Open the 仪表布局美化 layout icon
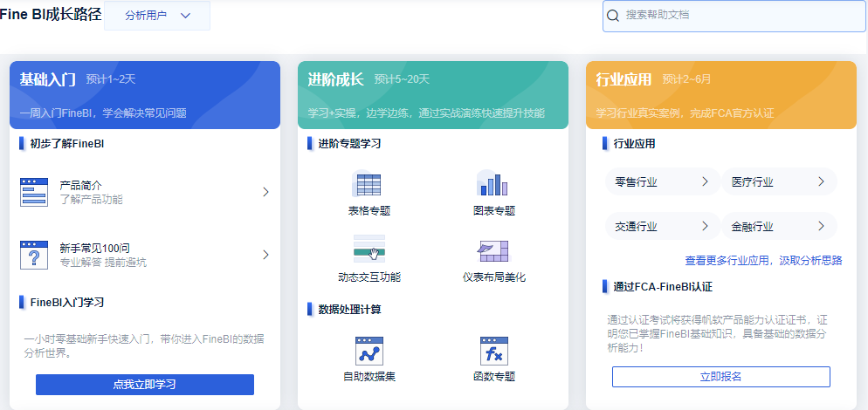 pyautogui.click(x=493, y=250)
